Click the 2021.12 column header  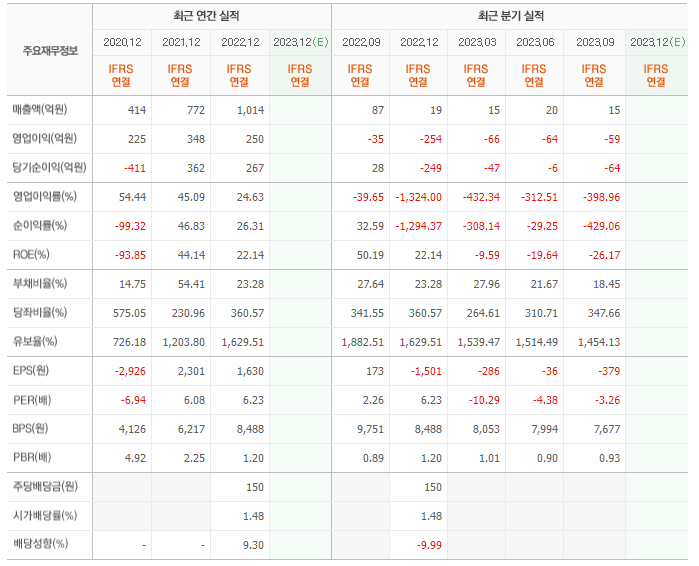click(181, 42)
